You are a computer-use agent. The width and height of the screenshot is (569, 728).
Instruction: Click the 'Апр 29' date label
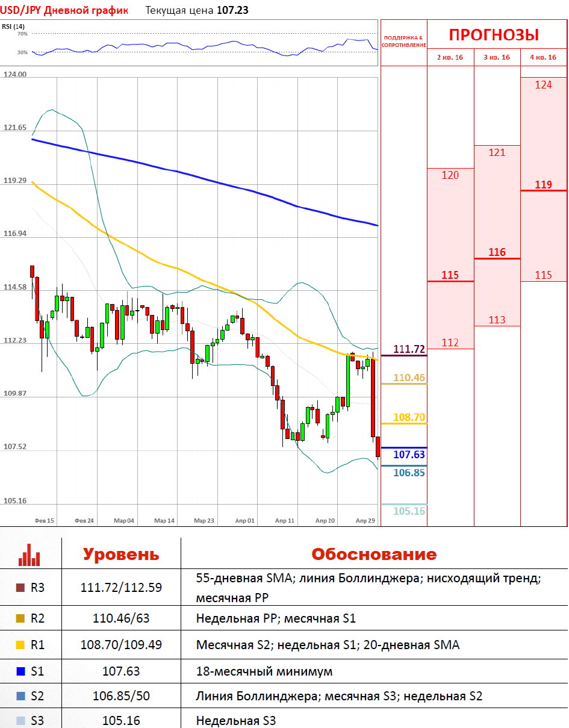coord(365,520)
